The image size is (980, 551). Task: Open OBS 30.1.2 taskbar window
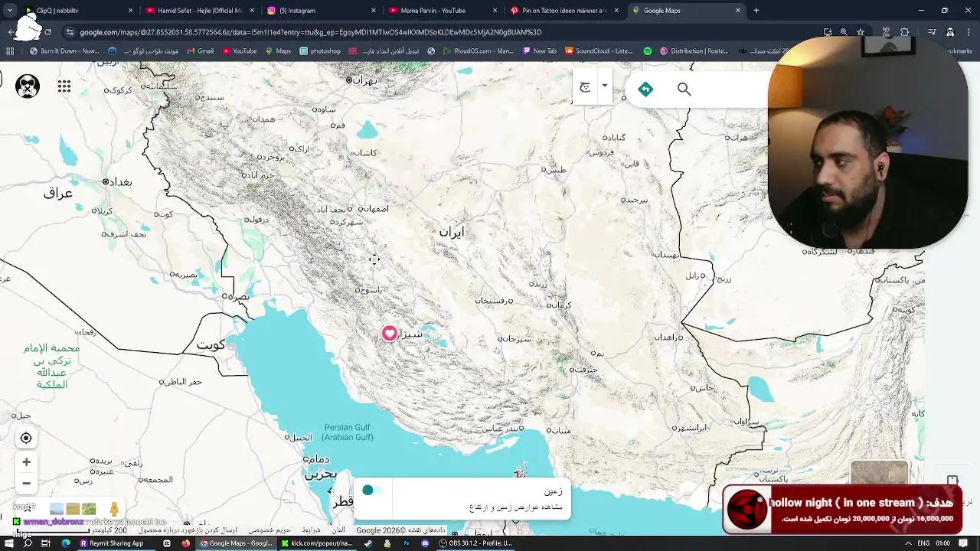click(475, 543)
